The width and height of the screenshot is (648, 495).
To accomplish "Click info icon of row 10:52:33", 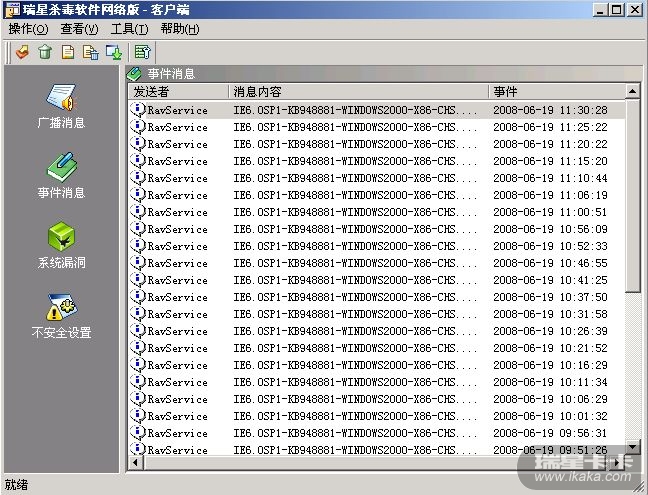I will [138, 245].
